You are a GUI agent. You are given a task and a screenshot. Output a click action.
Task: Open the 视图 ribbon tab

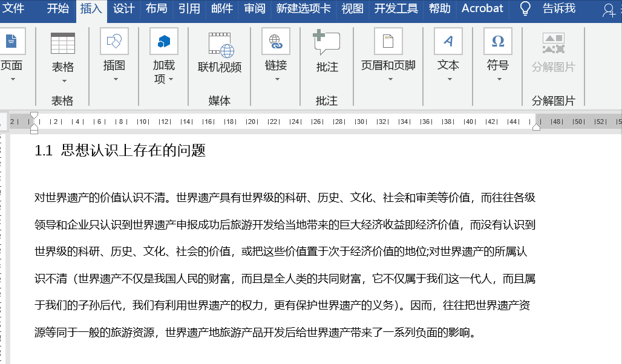click(x=352, y=8)
